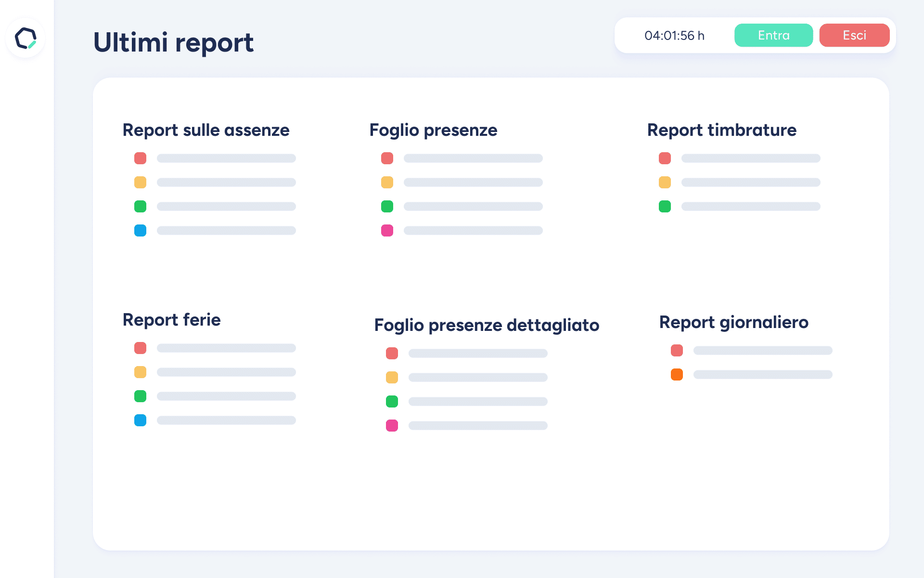
Task: Select the red icon under Report giornaliero
Action: 677,350
